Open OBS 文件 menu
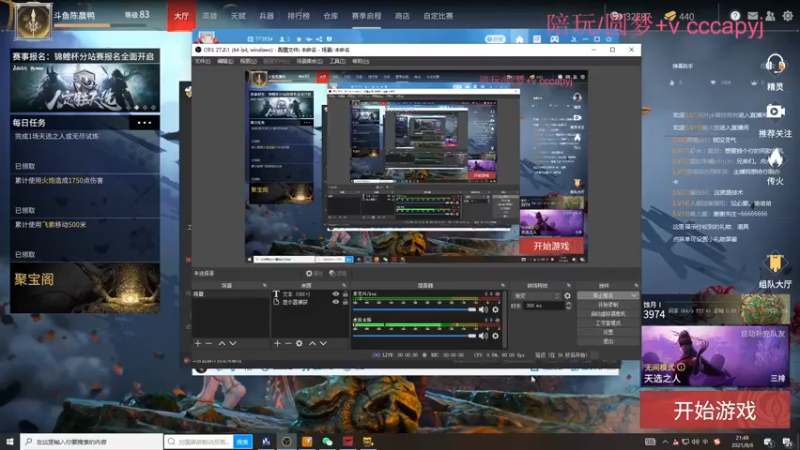This screenshot has height=450, width=800. coord(202,61)
